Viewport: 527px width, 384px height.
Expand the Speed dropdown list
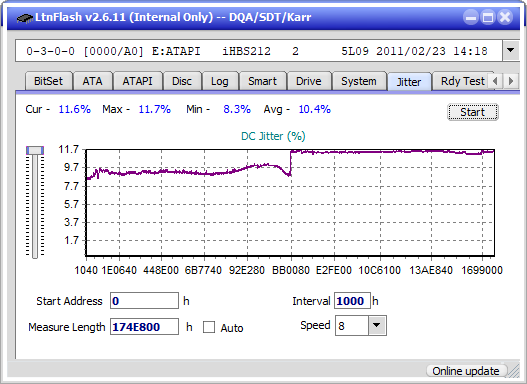pyautogui.click(x=377, y=325)
